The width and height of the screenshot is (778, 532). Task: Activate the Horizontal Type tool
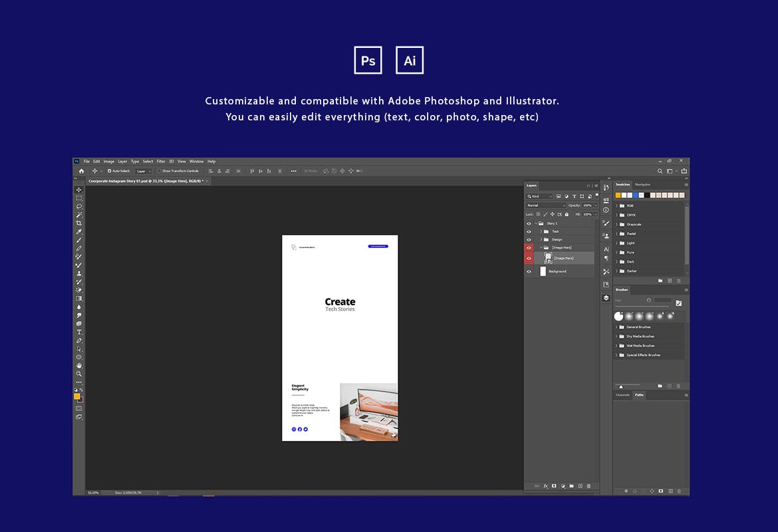pos(79,332)
